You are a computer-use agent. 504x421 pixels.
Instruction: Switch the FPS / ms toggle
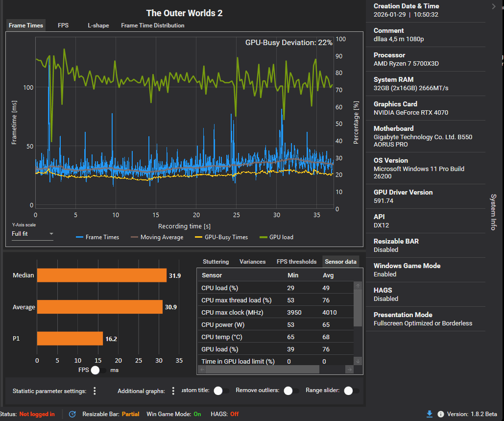[99, 370]
